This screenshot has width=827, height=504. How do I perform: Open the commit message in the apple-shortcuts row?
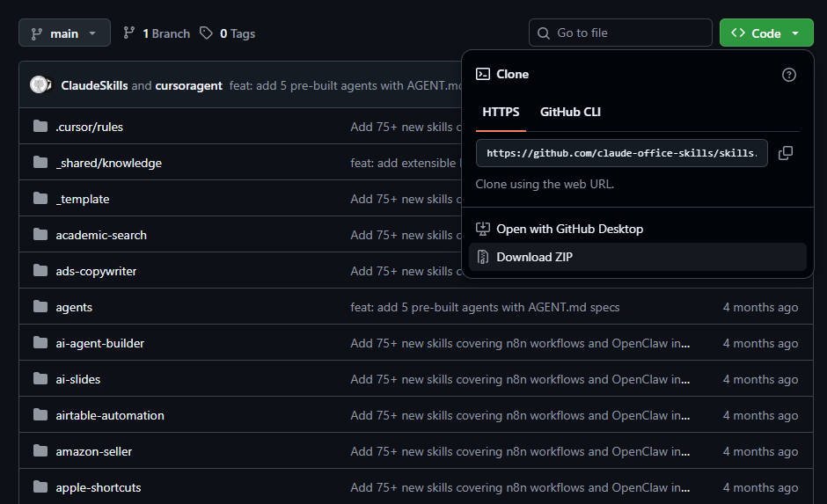click(520, 487)
